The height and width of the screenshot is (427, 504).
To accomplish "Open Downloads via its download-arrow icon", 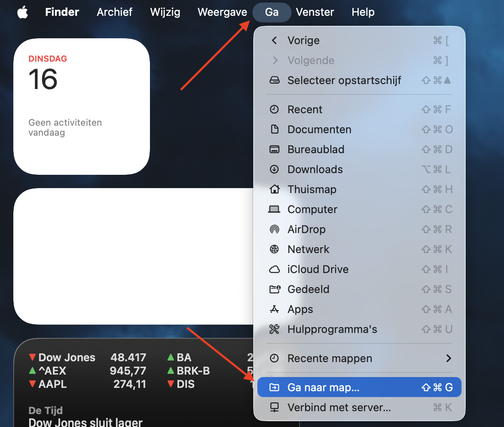I will click(x=274, y=169).
